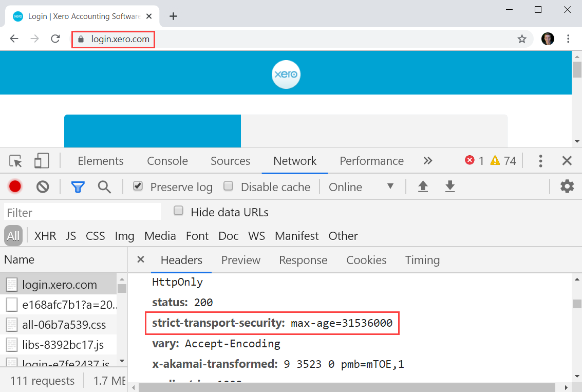Clear the network log

[x=43, y=186]
